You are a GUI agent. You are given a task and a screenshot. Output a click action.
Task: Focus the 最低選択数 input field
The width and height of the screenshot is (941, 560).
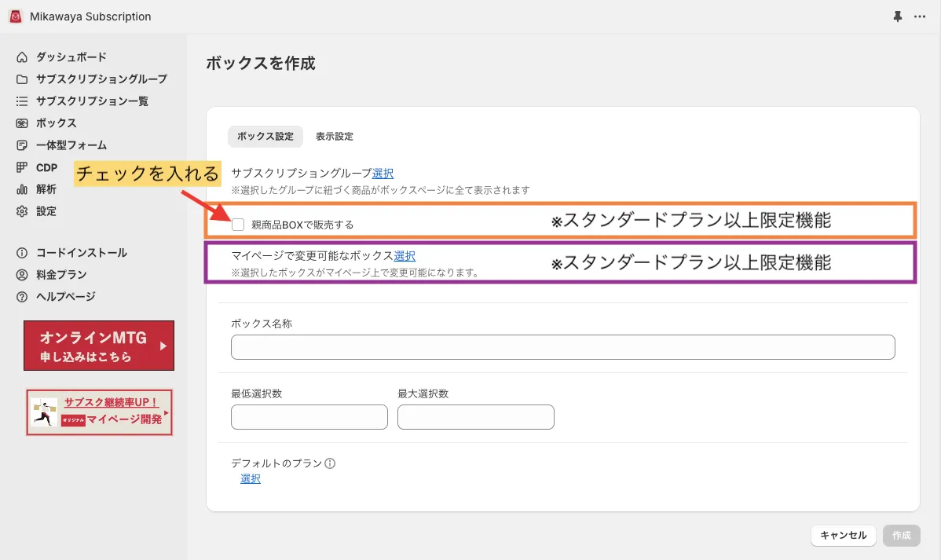309,417
